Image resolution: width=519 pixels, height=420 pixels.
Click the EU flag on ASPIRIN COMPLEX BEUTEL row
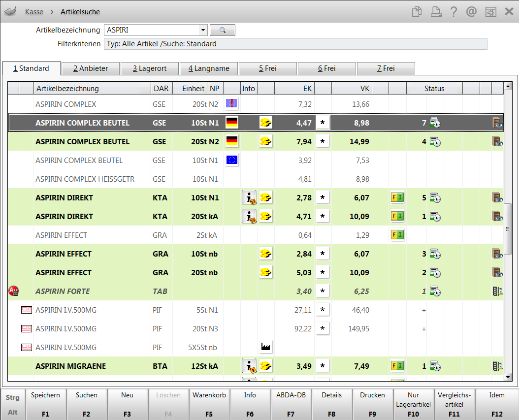(232, 160)
